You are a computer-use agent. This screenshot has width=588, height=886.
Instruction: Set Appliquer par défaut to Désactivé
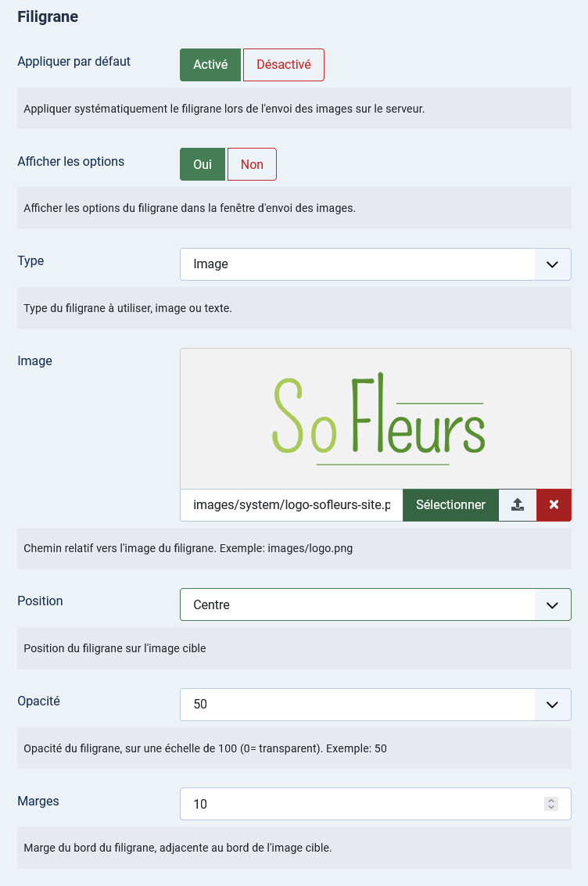[x=284, y=65]
